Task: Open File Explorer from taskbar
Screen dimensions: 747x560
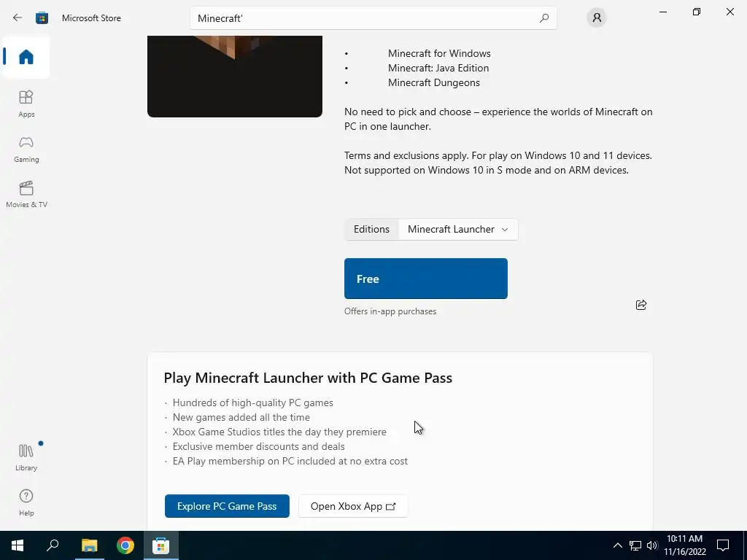Action: click(89, 545)
